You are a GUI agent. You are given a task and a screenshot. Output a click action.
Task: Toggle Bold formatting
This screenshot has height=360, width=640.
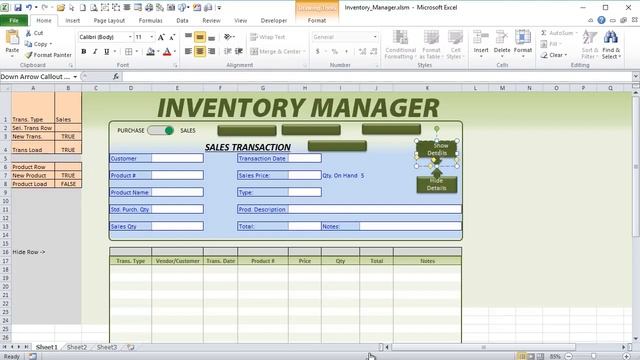point(84,51)
